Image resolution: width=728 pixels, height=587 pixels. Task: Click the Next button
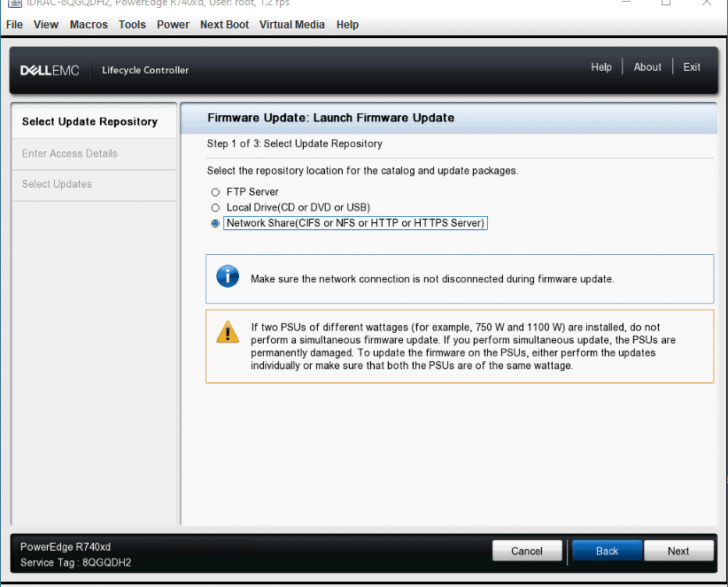(x=678, y=551)
